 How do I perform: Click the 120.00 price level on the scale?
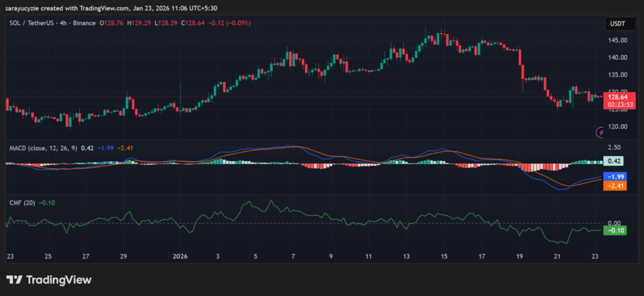tap(617, 126)
